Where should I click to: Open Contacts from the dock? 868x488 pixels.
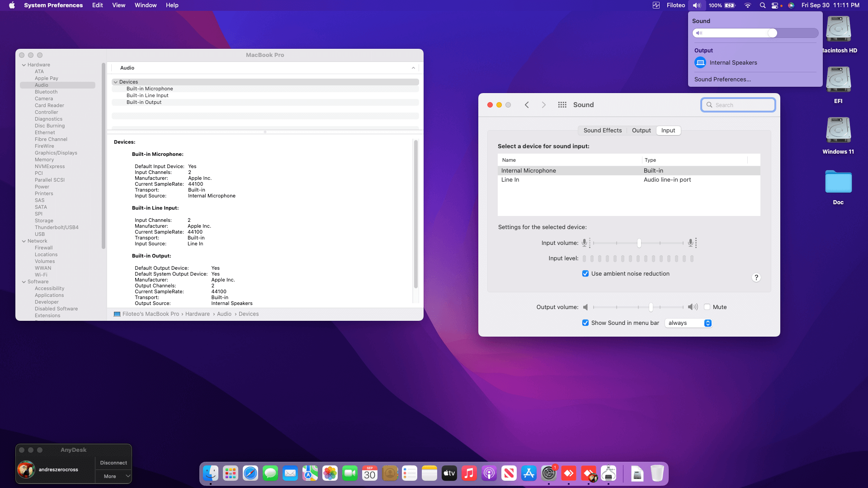point(390,474)
